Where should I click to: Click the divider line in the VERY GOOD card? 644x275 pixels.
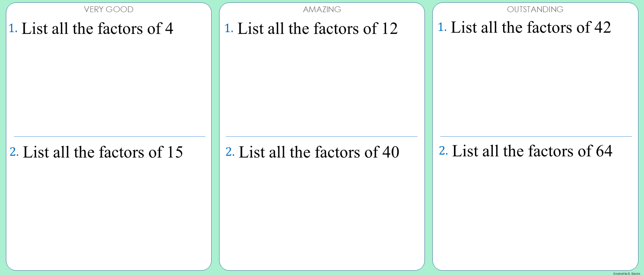pos(109,136)
